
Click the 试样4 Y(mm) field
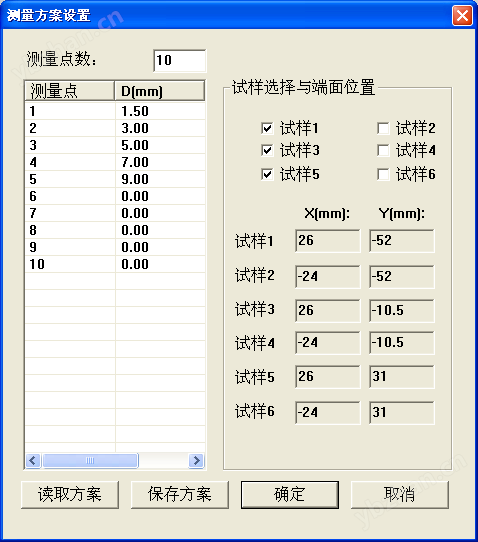coord(402,343)
